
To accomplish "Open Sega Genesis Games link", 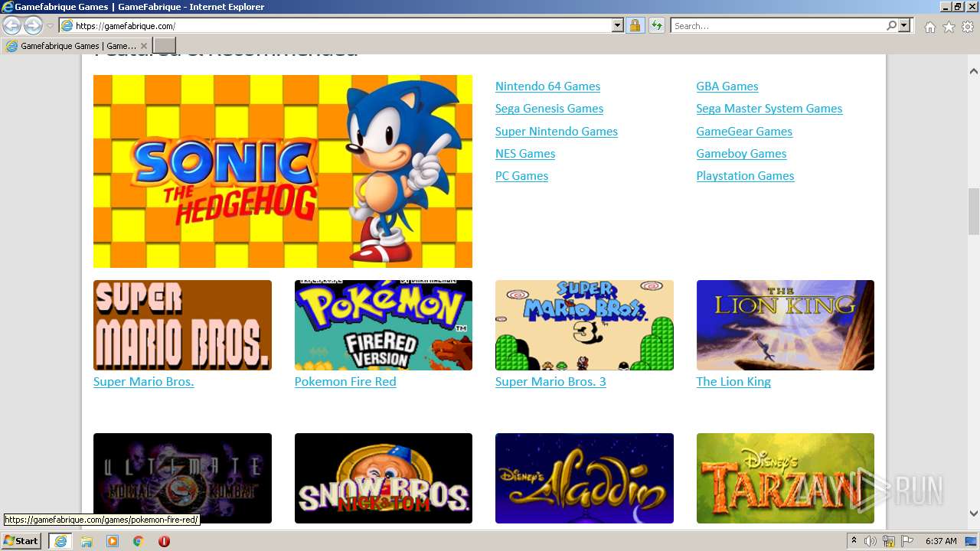I will tap(549, 109).
